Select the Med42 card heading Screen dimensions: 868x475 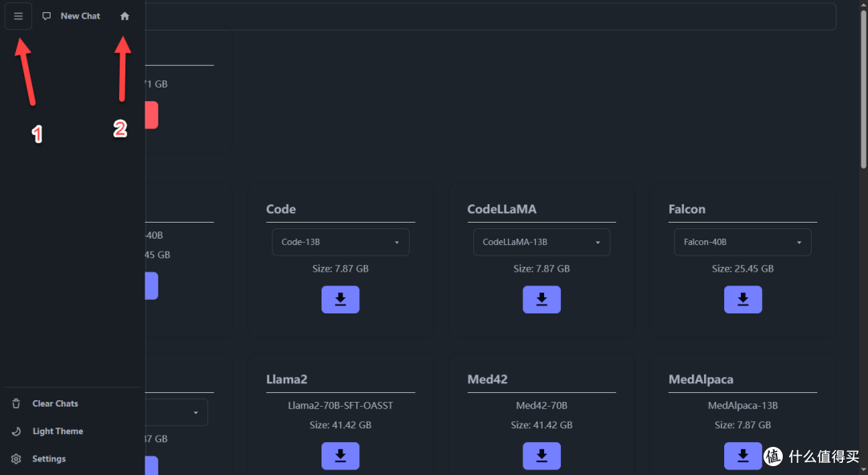(x=487, y=379)
